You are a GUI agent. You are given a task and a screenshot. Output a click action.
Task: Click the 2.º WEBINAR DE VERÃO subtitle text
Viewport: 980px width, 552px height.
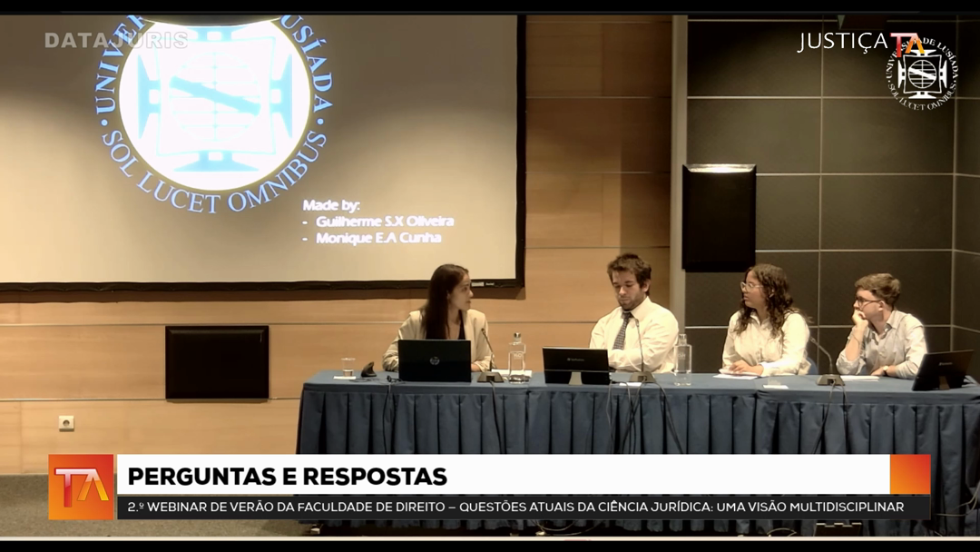click(x=515, y=507)
